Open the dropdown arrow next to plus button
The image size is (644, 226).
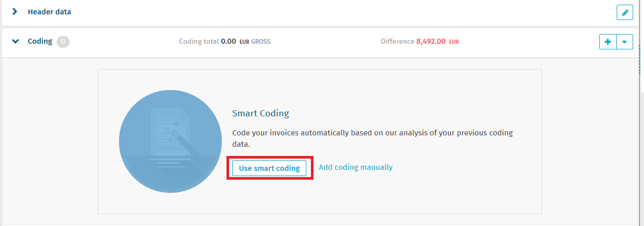(624, 42)
